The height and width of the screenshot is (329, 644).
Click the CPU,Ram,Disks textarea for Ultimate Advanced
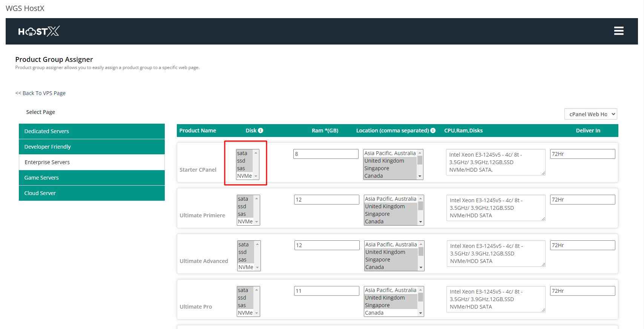[x=495, y=254]
